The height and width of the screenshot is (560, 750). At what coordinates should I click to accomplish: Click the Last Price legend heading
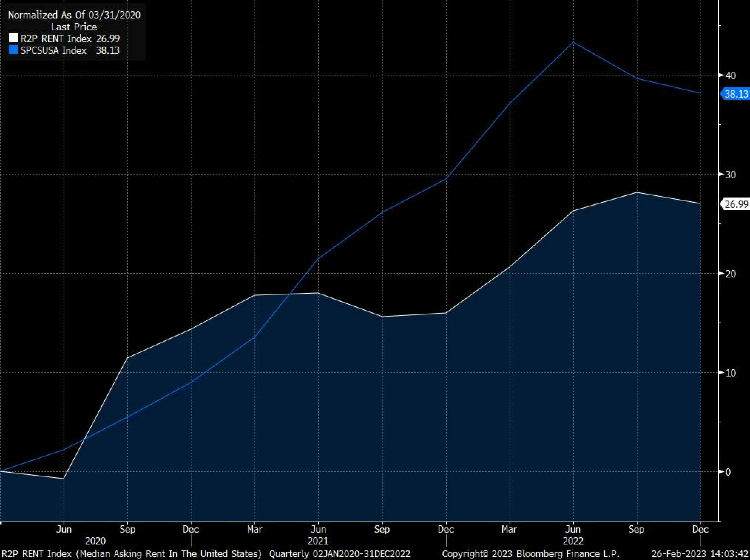74,27
